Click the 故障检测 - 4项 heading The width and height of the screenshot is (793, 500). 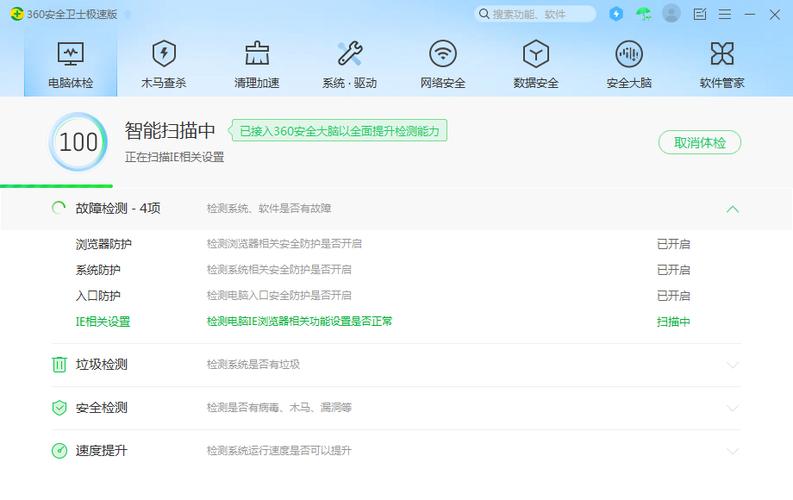[x=118, y=208]
